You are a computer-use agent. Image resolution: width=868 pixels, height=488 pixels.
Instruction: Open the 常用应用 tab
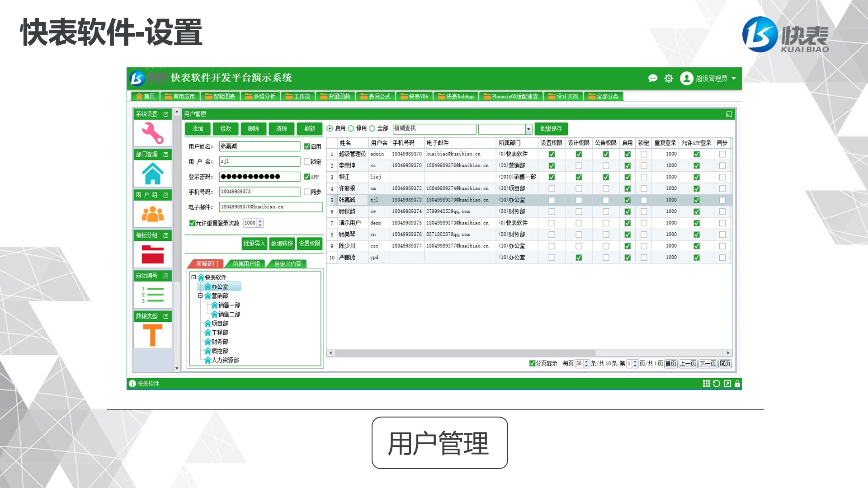click(x=180, y=96)
